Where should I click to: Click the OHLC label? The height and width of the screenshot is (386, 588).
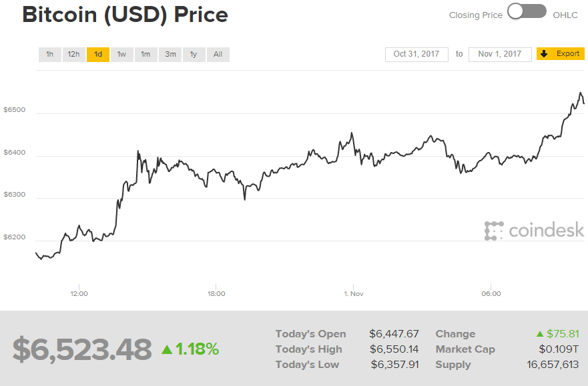[567, 14]
